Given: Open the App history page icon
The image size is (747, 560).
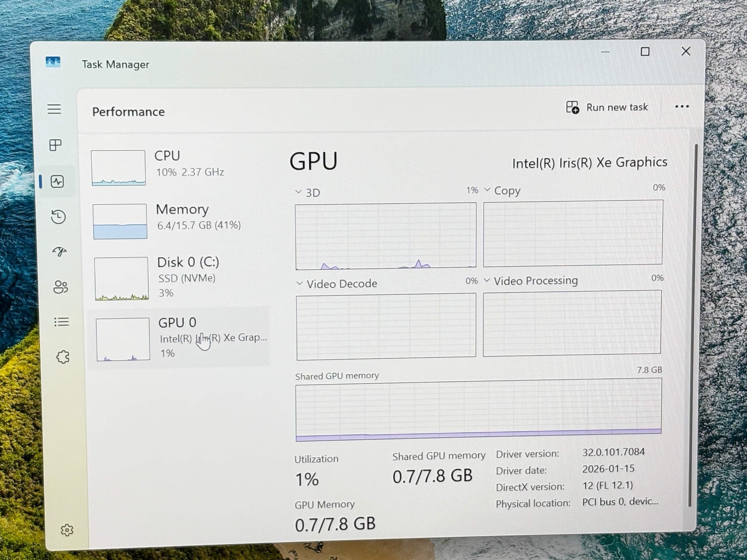Looking at the screenshot, I should tap(58, 217).
